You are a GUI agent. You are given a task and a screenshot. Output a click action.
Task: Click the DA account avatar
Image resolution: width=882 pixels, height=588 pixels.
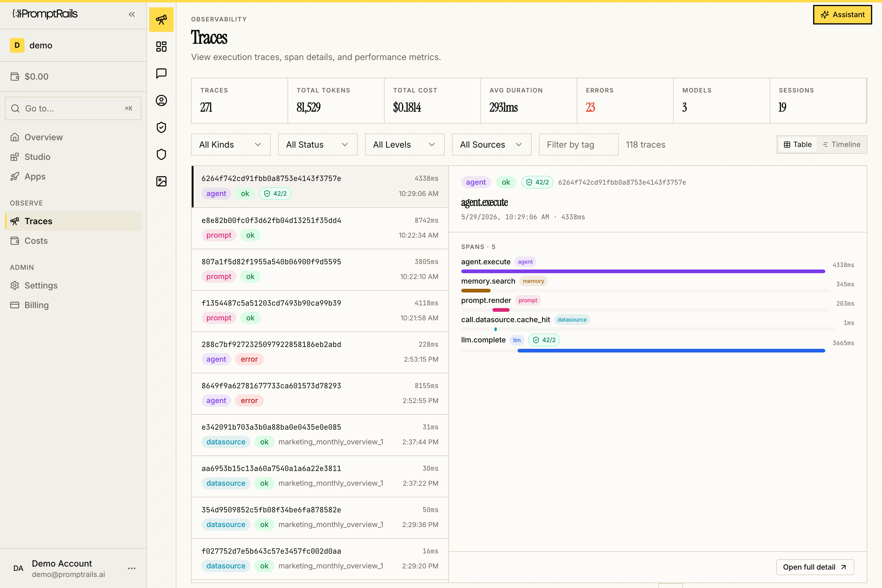point(18,568)
